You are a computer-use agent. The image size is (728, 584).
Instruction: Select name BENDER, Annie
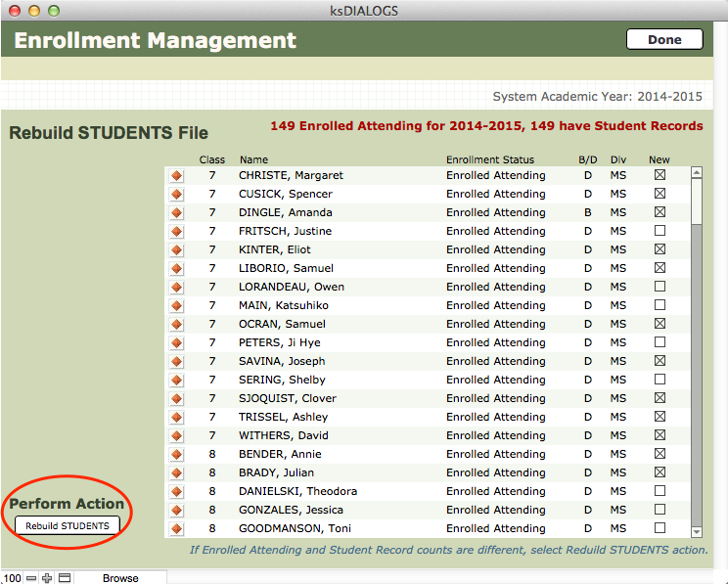click(x=280, y=454)
